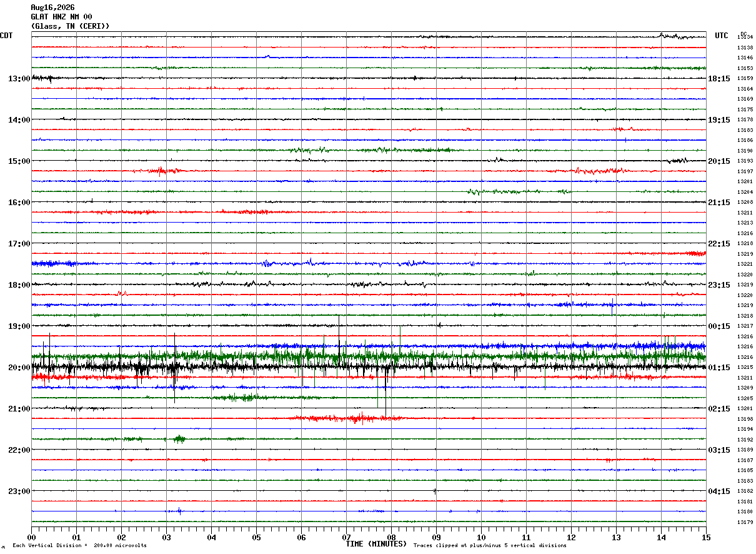
Task: Click the 13:00 CDT time label
Action: tap(19, 79)
